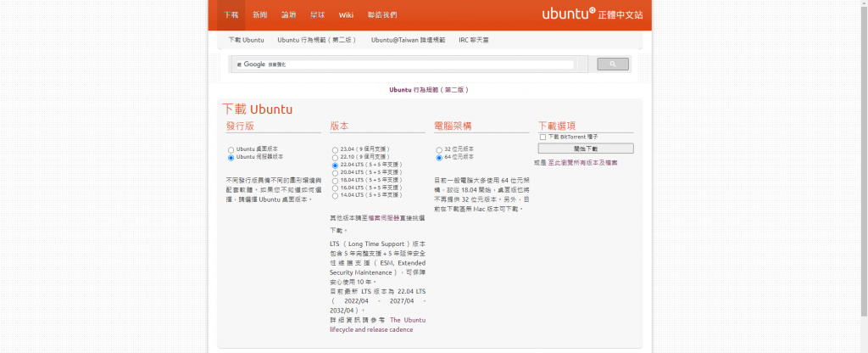The width and height of the screenshot is (868, 353).
Task: Open The Ubuntu lifecycle and release cadence link
Action: pyautogui.click(x=377, y=325)
